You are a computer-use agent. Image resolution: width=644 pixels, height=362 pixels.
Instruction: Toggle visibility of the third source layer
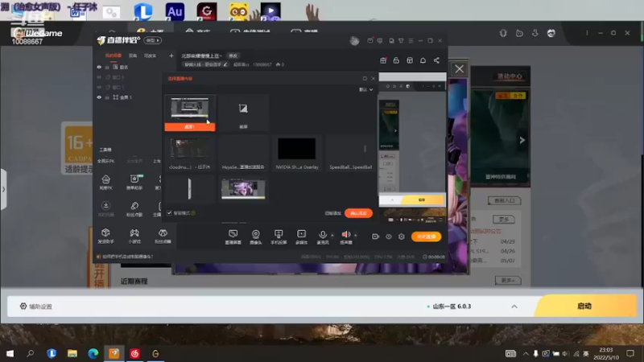[99, 87]
